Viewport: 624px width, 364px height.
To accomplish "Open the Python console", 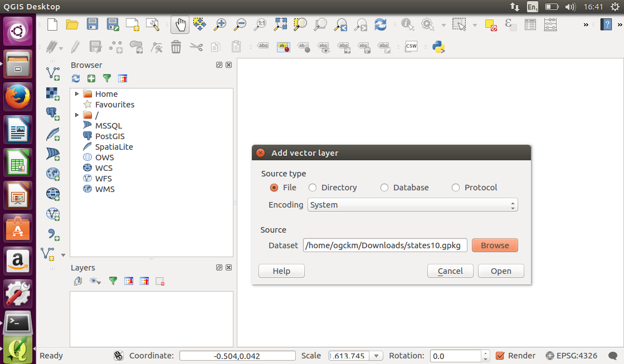I will pos(438,47).
